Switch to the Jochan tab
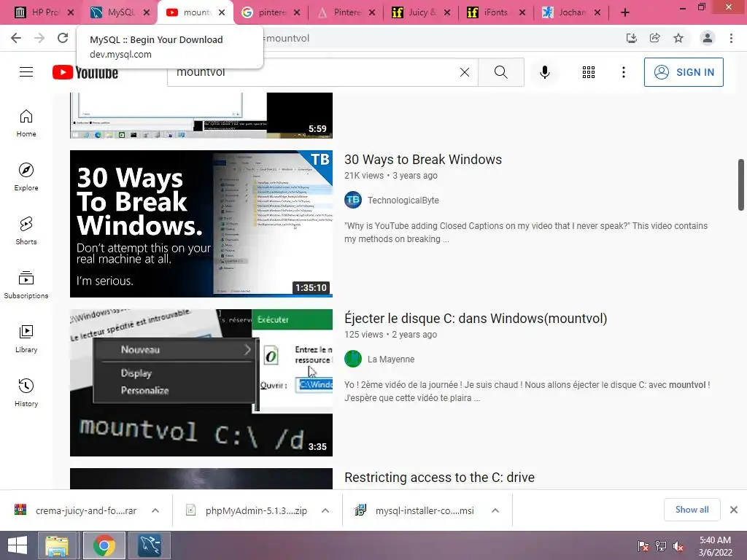Image resolution: width=747 pixels, height=560 pixels. [570, 12]
